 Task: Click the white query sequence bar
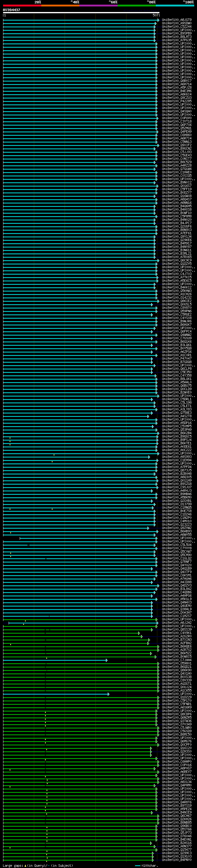click(x=81, y=13)
